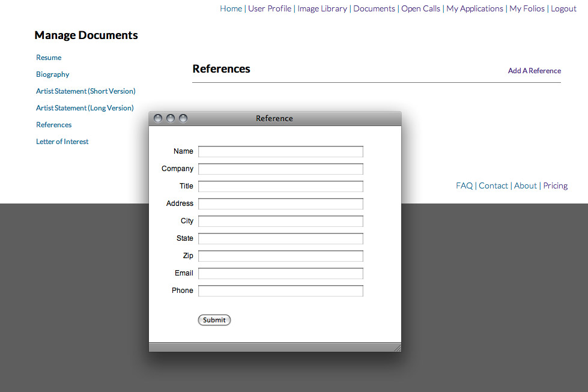Image resolution: width=588 pixels, height=392 pixels.
Task: Select Documents in top navigation
Action: (x=374, y=8)
